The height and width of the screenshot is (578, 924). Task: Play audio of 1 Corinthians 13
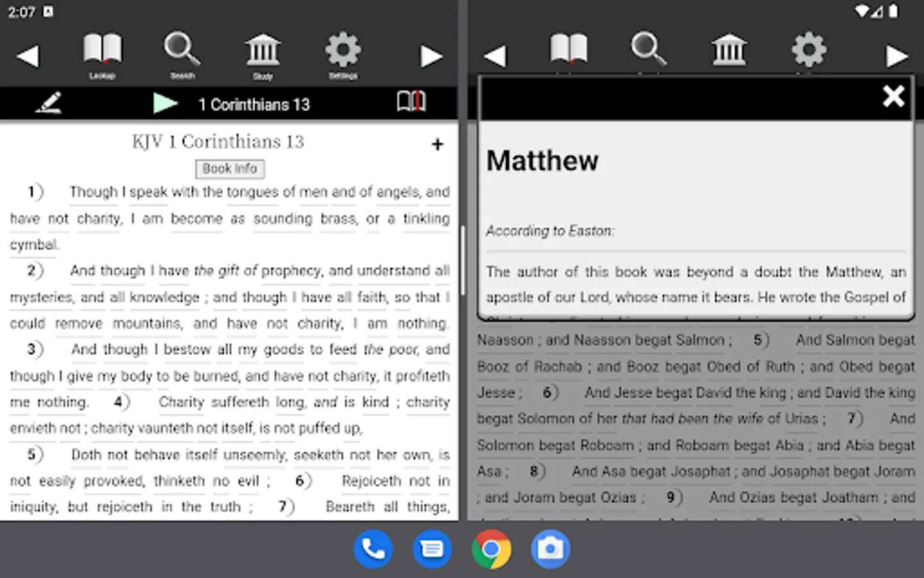click(x=166, y=103)
